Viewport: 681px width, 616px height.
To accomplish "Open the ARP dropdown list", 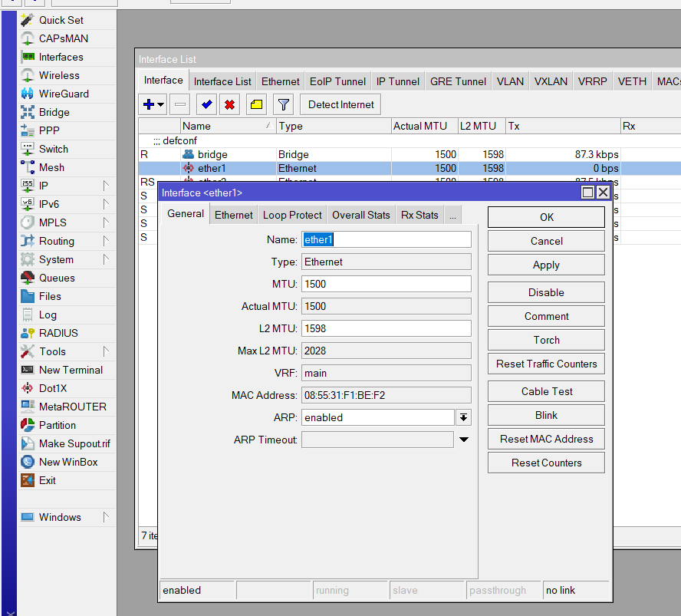I will tap(463, 417).
